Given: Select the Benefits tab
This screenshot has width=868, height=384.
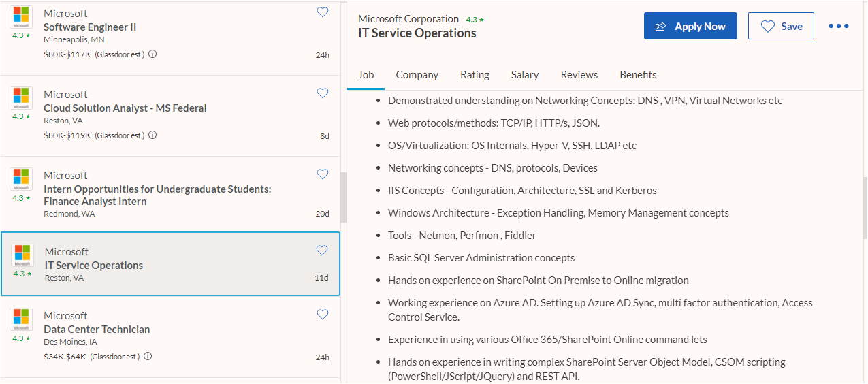Looking at the screenshot, I should coord(638,75).
